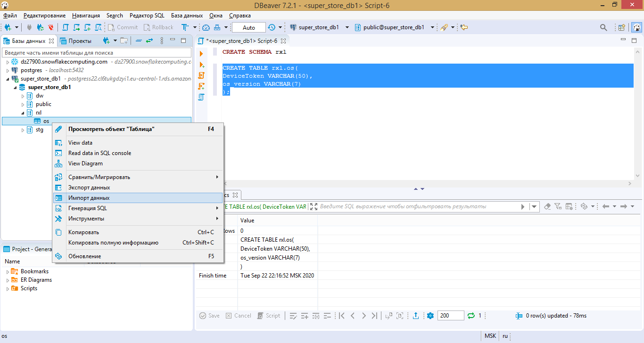This screenshot has width=644, height=343.
Task: Open the transaction log clock icon
Action: tap(272, 27)
